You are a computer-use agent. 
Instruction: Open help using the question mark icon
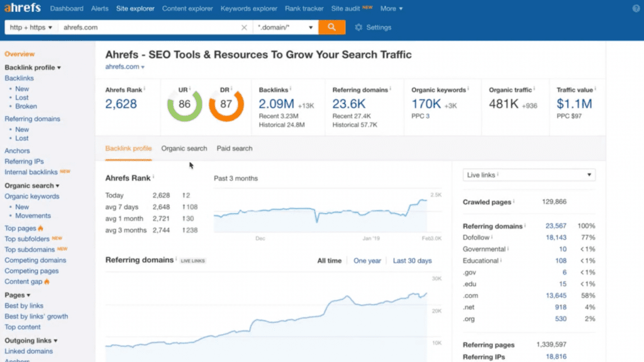click(635, 8)
